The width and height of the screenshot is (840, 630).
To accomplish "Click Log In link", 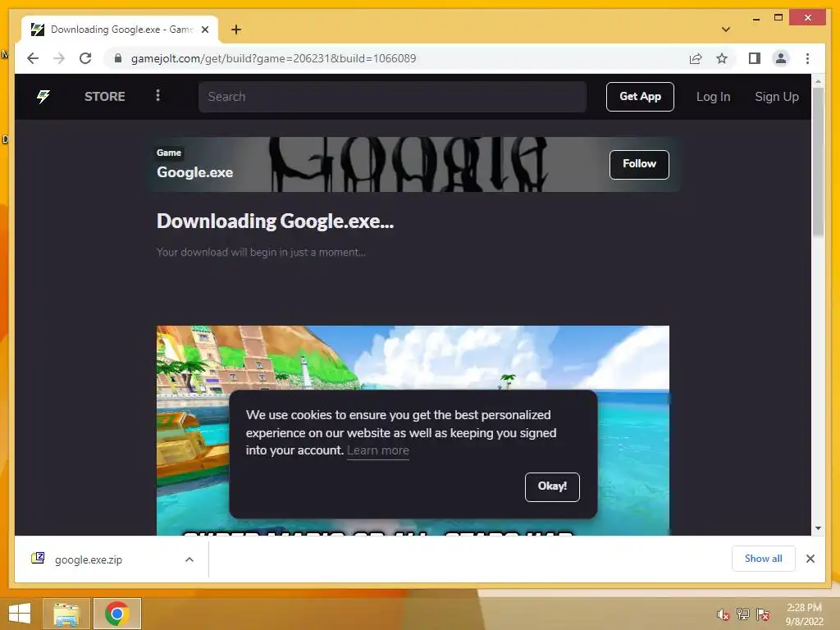I will click(713, 97).
